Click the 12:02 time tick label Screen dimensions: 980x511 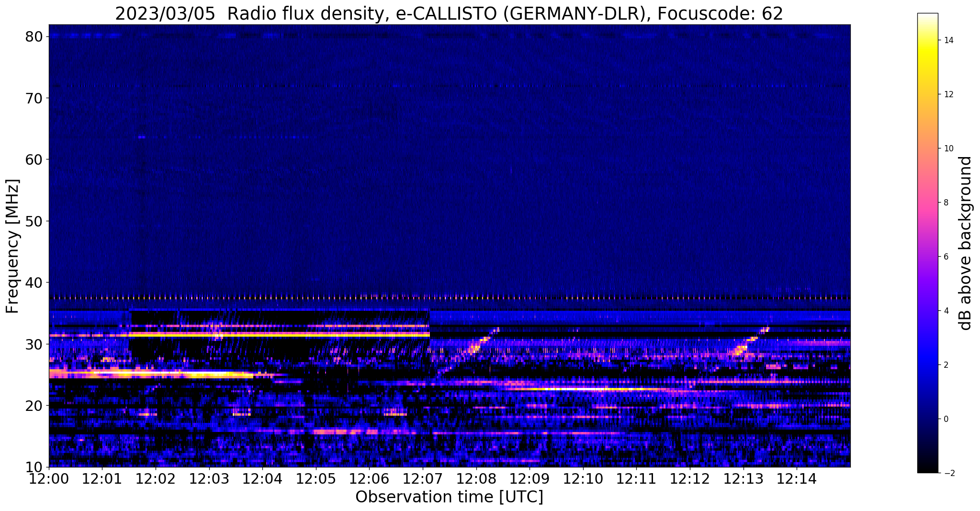[156, 478]
